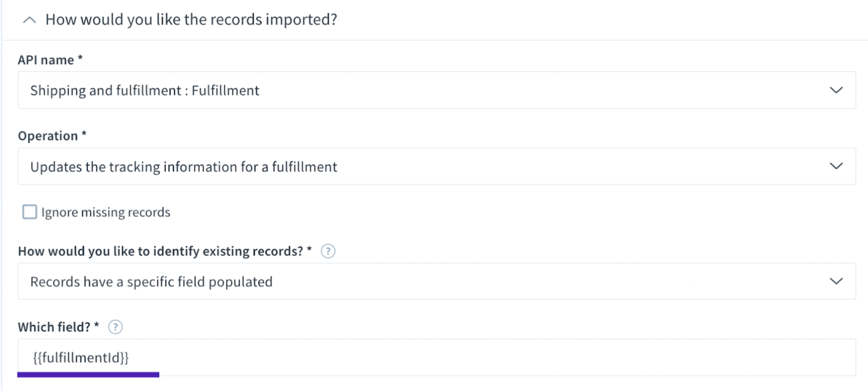The width and height of the screenshot is (868, 391).
Task: Click the 'Which field? *' label
Action: (58, 327)
